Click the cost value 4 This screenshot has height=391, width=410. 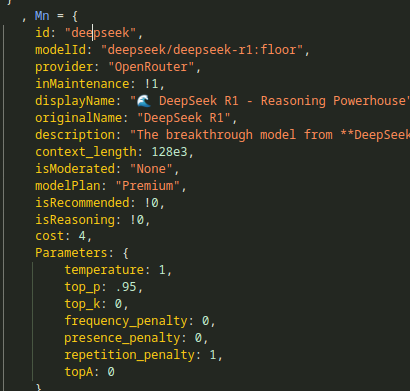pos(82,236)
